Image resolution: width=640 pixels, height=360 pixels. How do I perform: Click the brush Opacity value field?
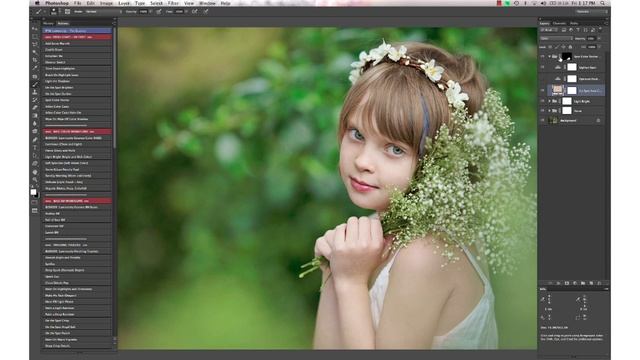click(x=143, y=12)
